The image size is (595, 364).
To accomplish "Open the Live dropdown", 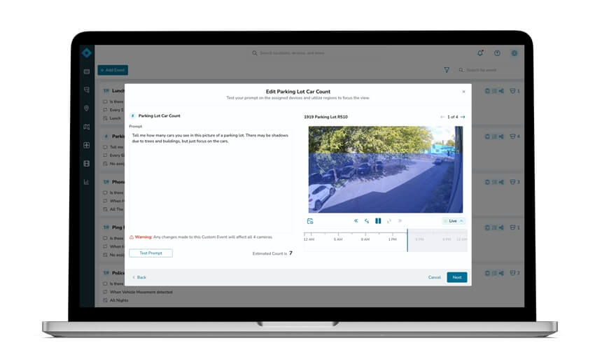I will coord(454,221).
